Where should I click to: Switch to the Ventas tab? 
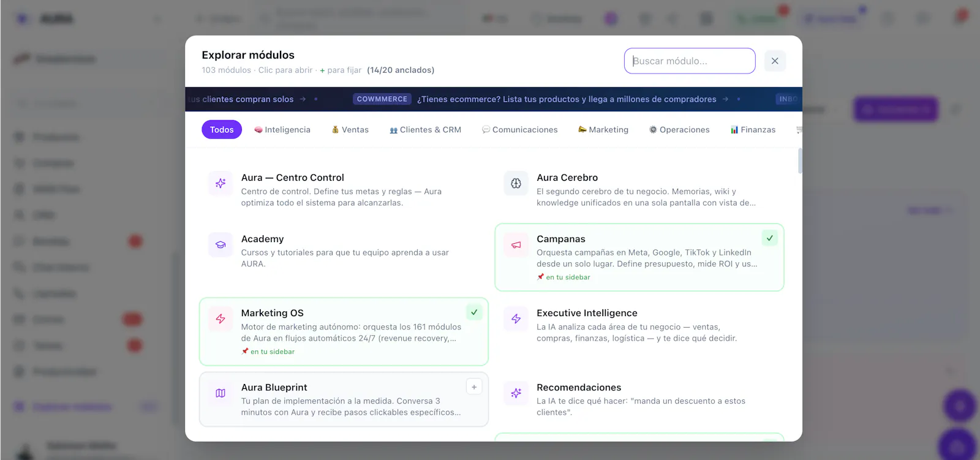[x=350, y=130]
